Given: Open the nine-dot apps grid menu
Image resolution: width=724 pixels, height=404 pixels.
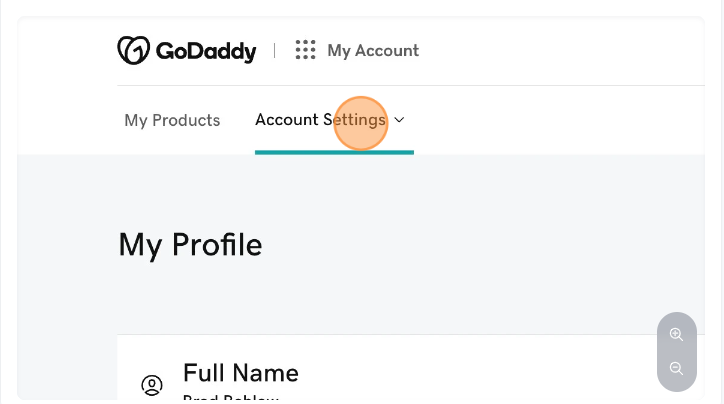Looking at the screenshot, I should click(x=305, y=50).
